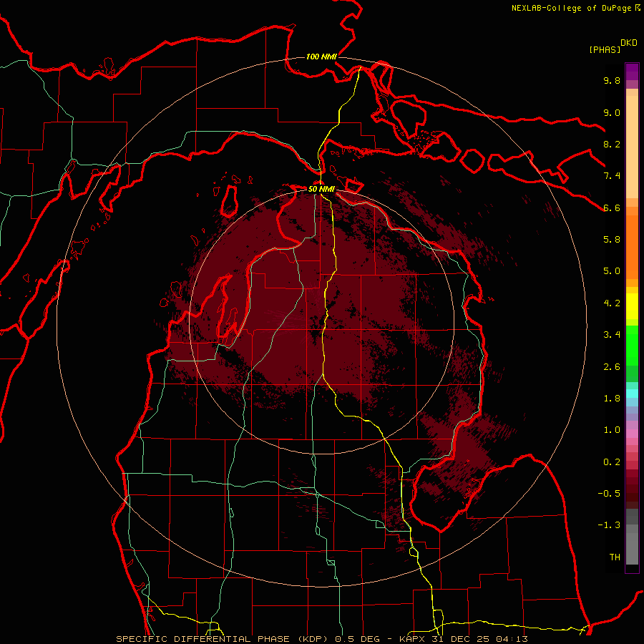Viewport: 644px width, 644px height.
Task: Click the 6.6 value on the scale
Action: click(x=612, y=208)
